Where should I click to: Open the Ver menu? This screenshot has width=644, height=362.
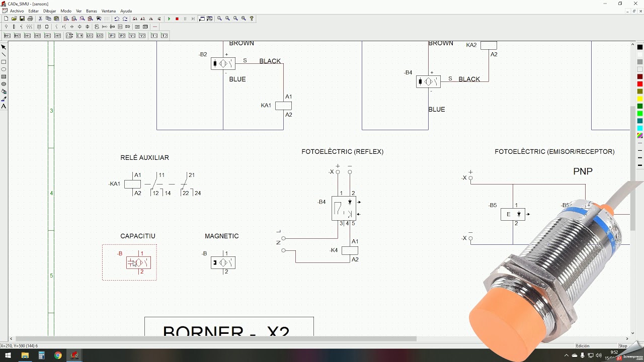coord(79,11)
